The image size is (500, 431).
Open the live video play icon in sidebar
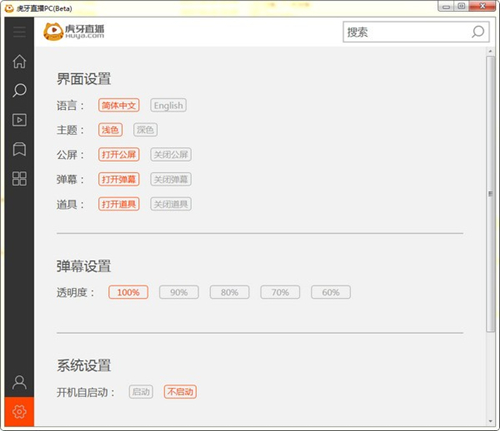(x=19, y=120)
